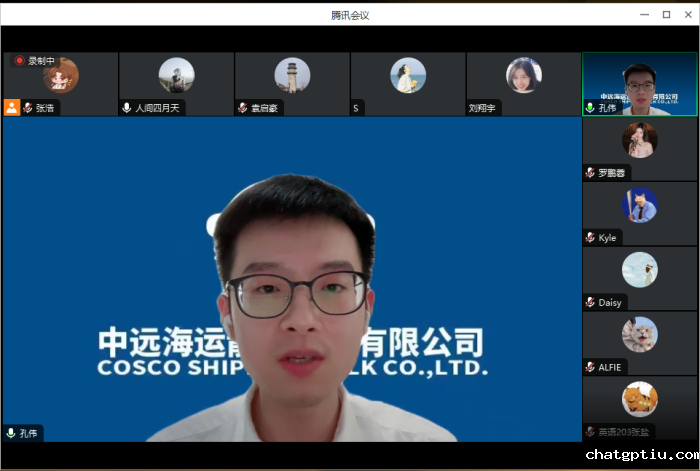This screenshot has width=700, height=471.
Task: Click 罗鹏蓉's muted microphone icon
Action: pos(590,172)
